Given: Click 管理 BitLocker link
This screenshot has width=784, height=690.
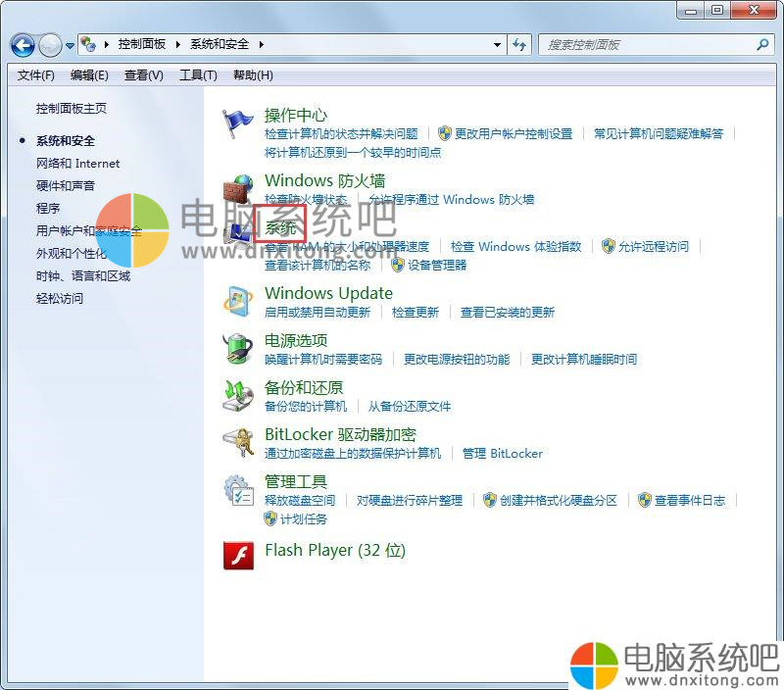Looking at the screenshot, I should 503,454.
